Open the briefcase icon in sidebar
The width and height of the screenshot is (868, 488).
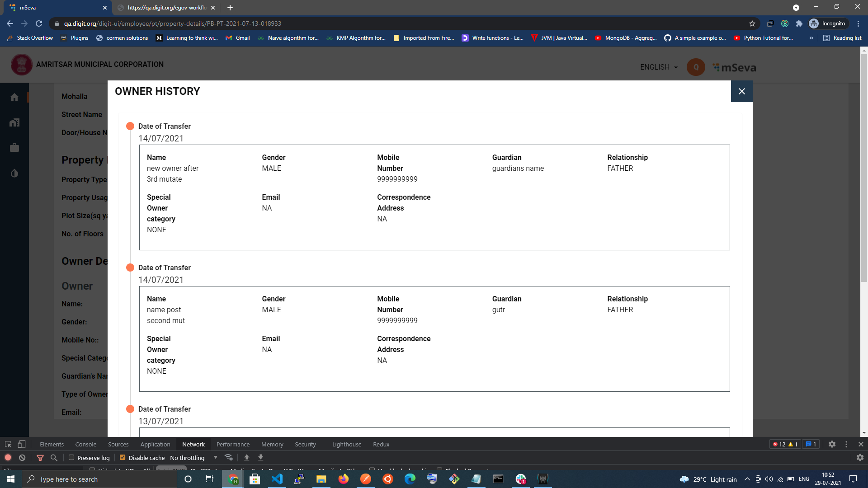pyautogui.click(x=14, y=148)
